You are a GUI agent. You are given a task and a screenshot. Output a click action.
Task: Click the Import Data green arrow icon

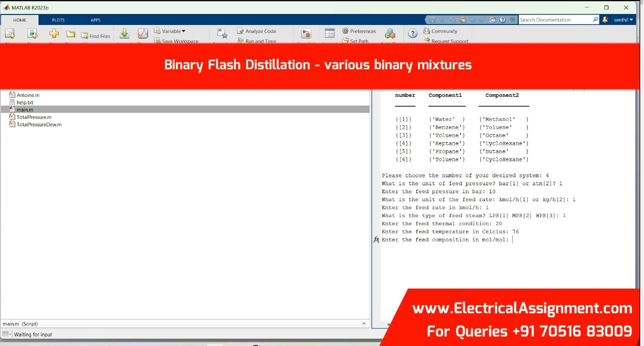click(x=125, y=34)
